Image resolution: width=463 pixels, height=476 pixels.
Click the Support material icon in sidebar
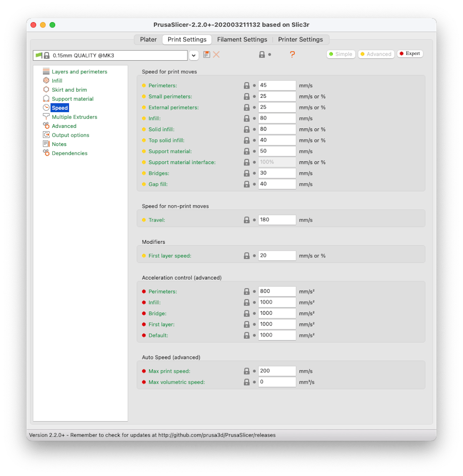pos(46,99)
